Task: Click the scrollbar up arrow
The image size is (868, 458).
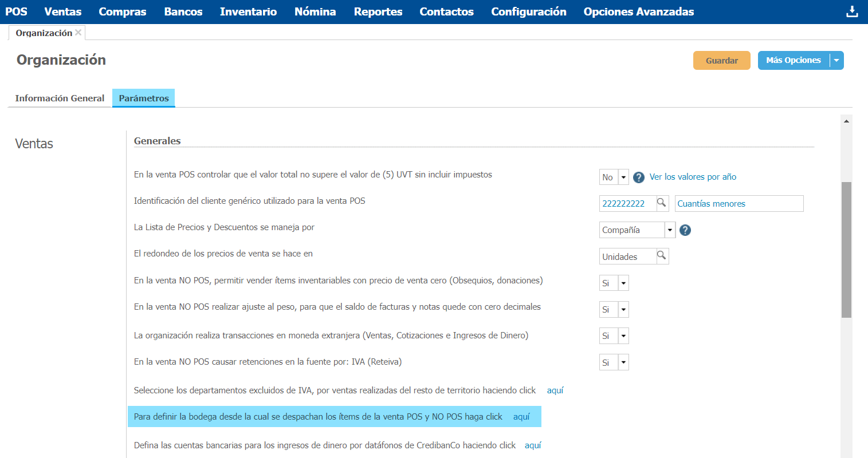Action: pyautogui.click(x=846, y=121)
